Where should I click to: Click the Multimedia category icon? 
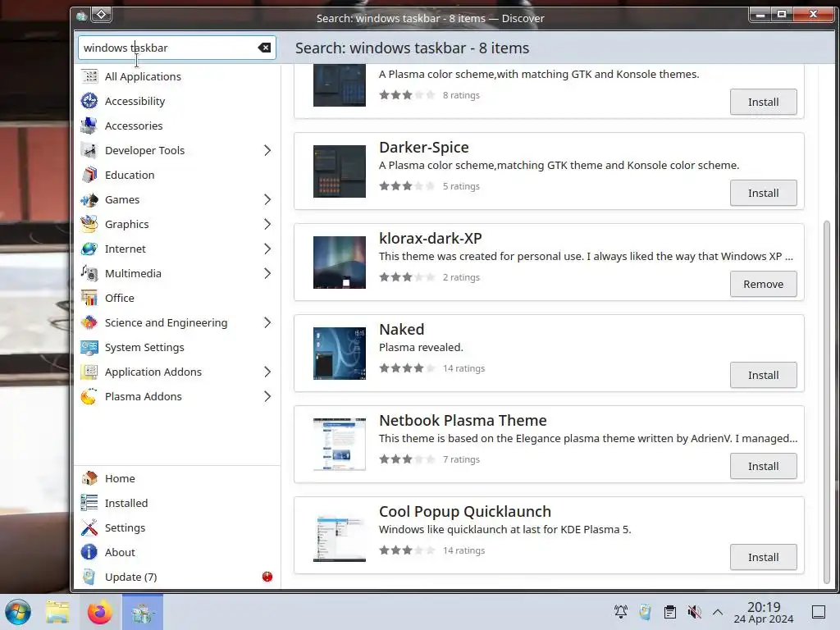coord(89,274)
